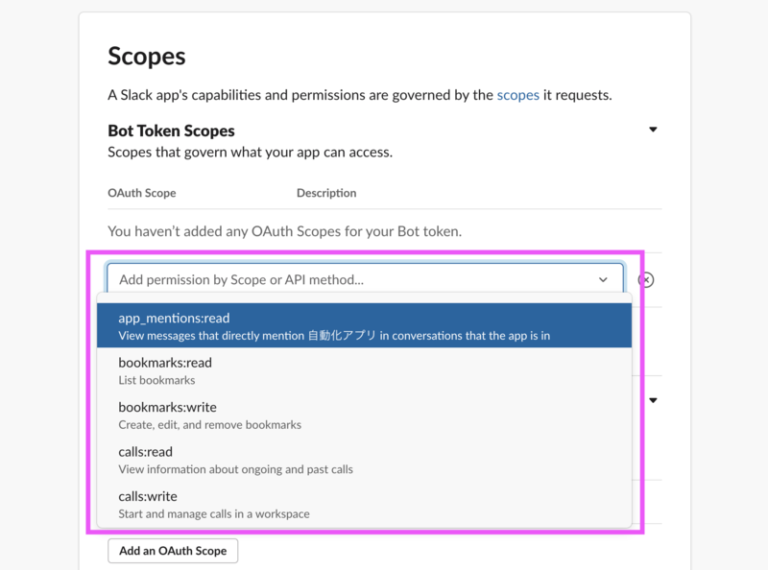The height and width of the screenshot is (570, 768).
Task: Click the Bot Token Scopes title
Action: tap(171, 131)
